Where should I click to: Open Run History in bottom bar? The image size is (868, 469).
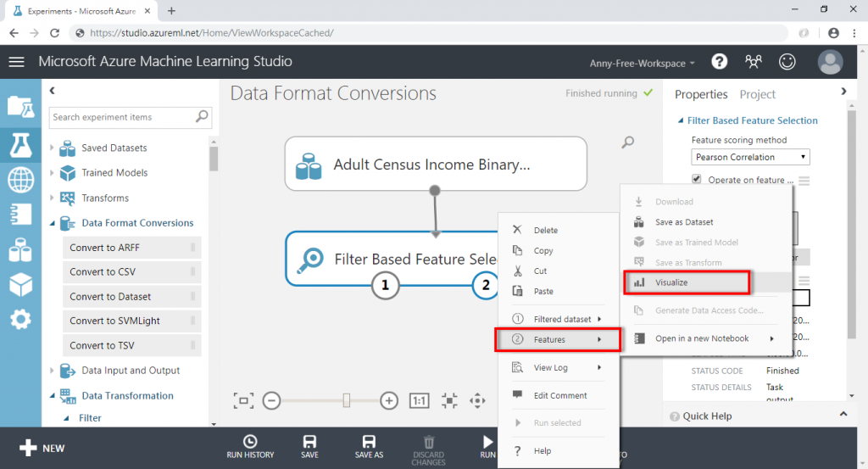(250, 448)
